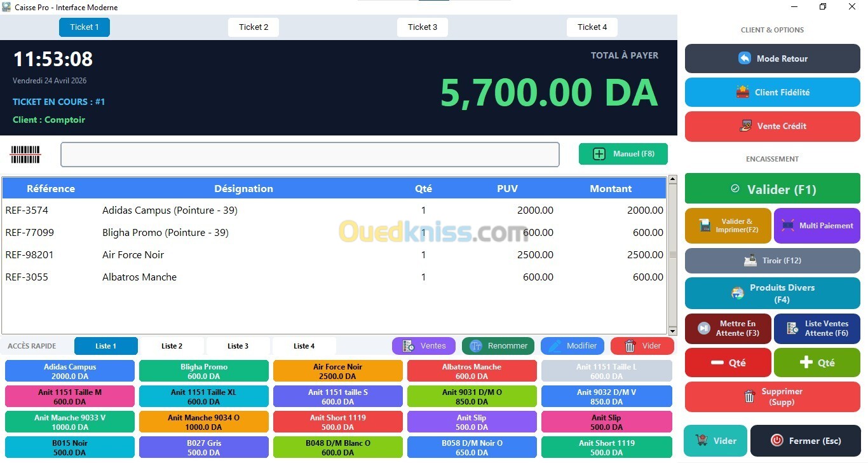Select the Ticket 1 tab
868x463 pixels.
pos(85,27)
